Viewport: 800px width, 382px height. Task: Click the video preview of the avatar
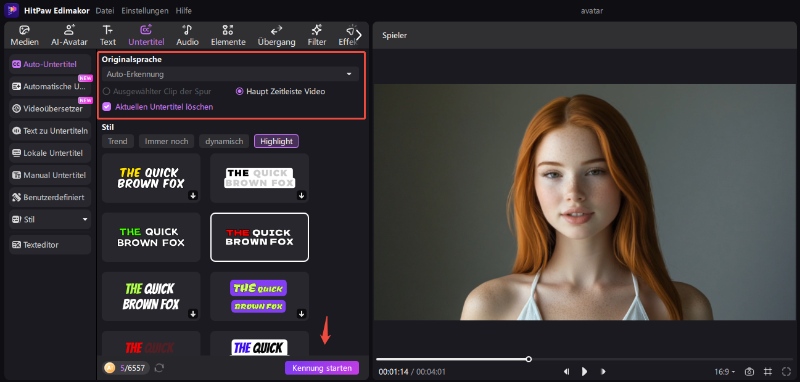pyautogui.click(x=586, y=202)
